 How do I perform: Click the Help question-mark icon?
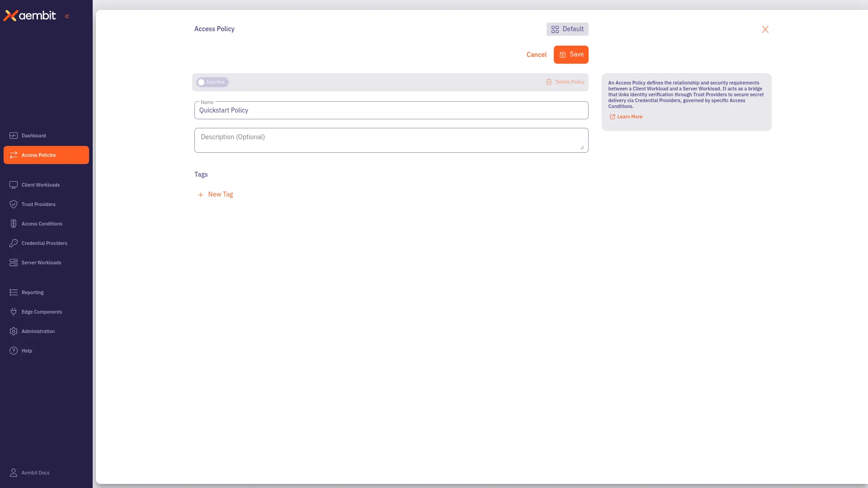[x=14, y=351]
